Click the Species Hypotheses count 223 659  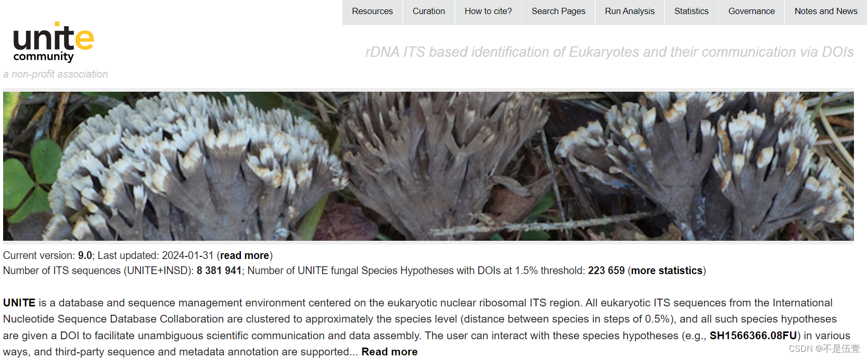click(606, 270)
